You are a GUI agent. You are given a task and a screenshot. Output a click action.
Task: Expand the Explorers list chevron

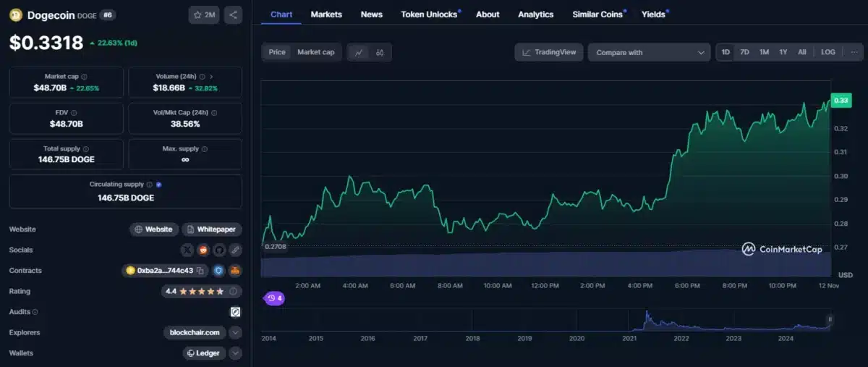235,332
